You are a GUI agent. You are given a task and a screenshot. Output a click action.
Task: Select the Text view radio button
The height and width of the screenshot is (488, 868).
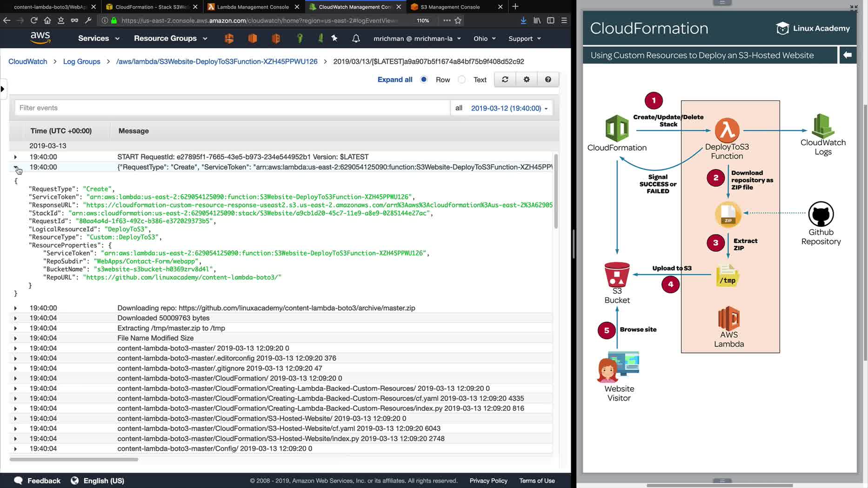[461, 79]
